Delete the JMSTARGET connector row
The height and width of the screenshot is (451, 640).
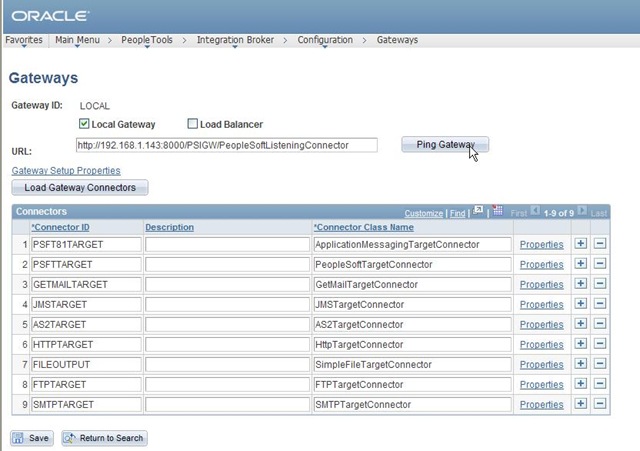click(600, 304)
